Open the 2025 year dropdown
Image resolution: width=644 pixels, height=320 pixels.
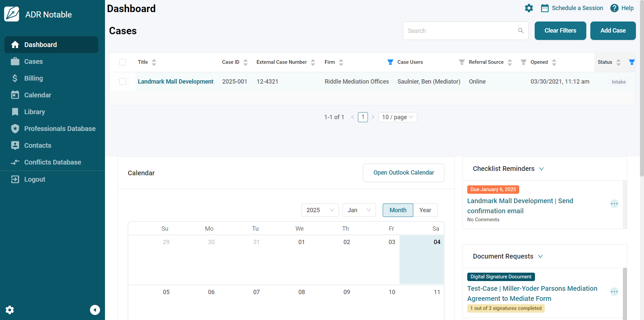point(320,210)
